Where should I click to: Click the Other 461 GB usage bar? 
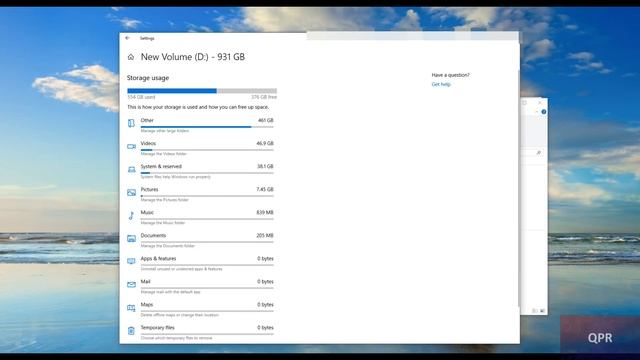(207, 127)
